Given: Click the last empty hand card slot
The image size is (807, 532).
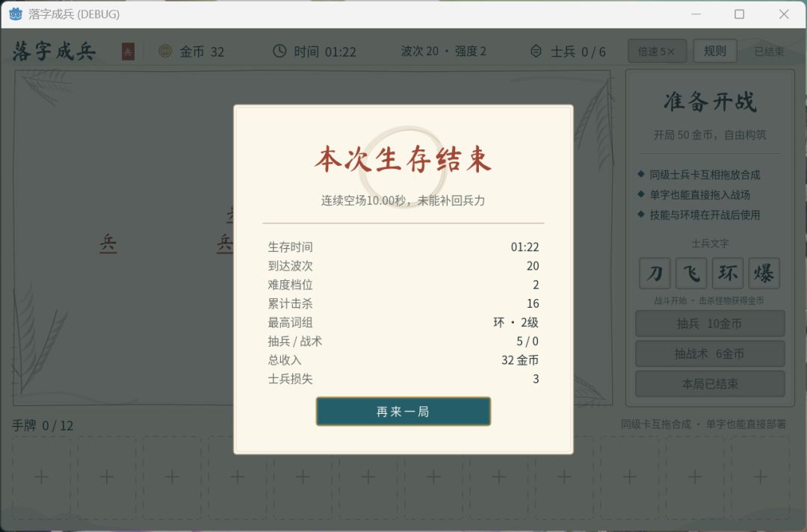Looking at the screenshot, I should 760,477.
